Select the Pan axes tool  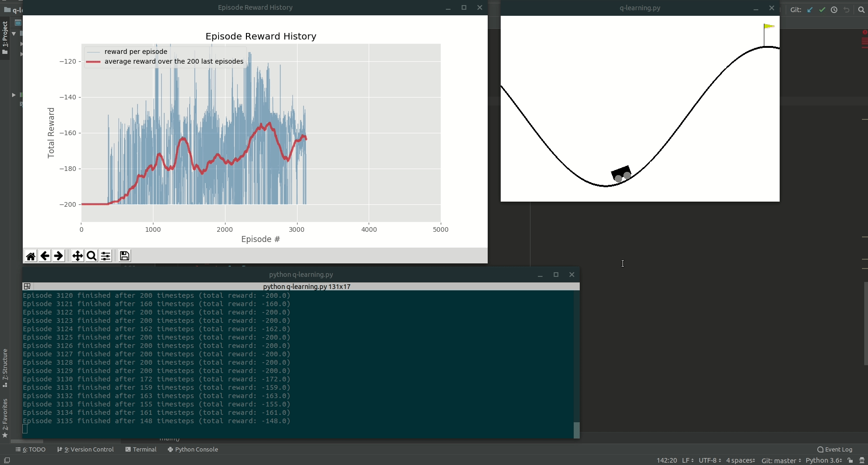tap(78, 256)
